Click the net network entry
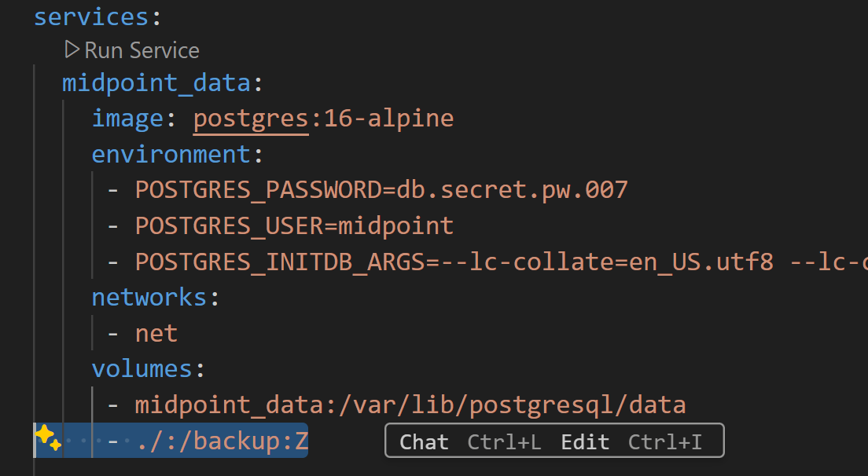 click(x=156, y=334)
